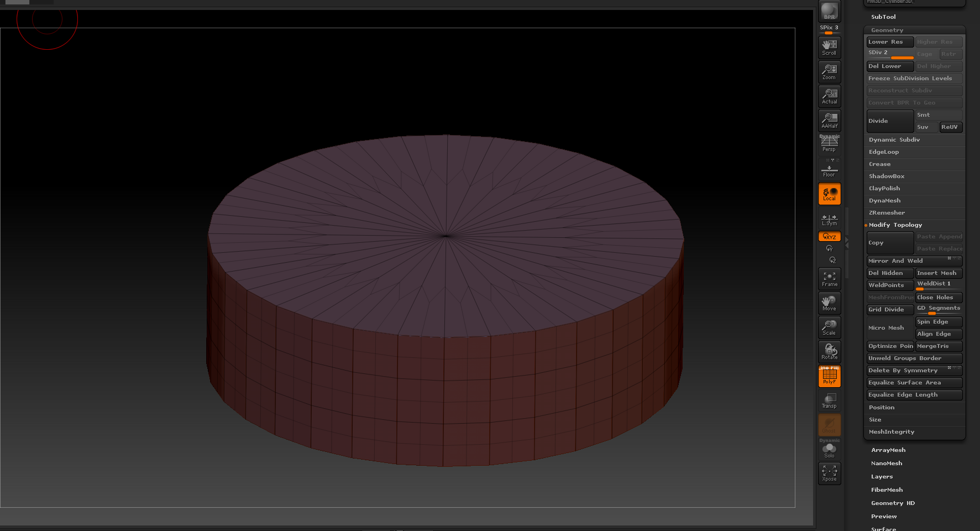The image size is (980, 531).
Task: Click Del Lower button
Action: coord(890,66)
